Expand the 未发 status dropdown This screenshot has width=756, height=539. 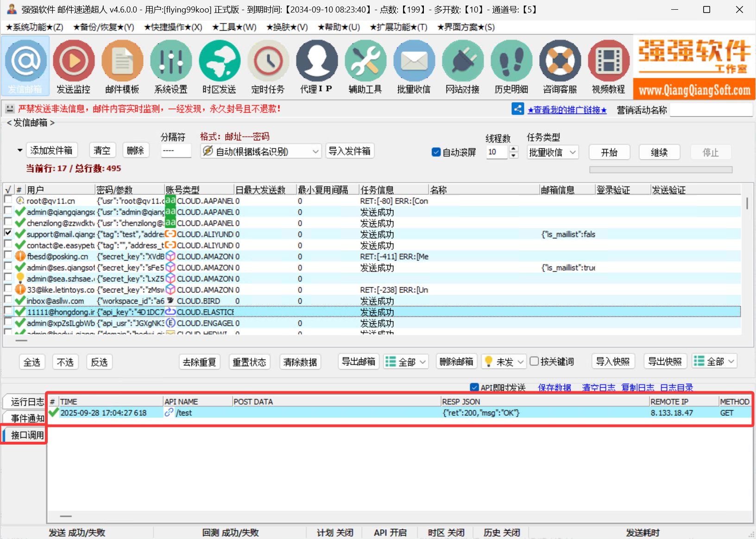pos(504,362)
